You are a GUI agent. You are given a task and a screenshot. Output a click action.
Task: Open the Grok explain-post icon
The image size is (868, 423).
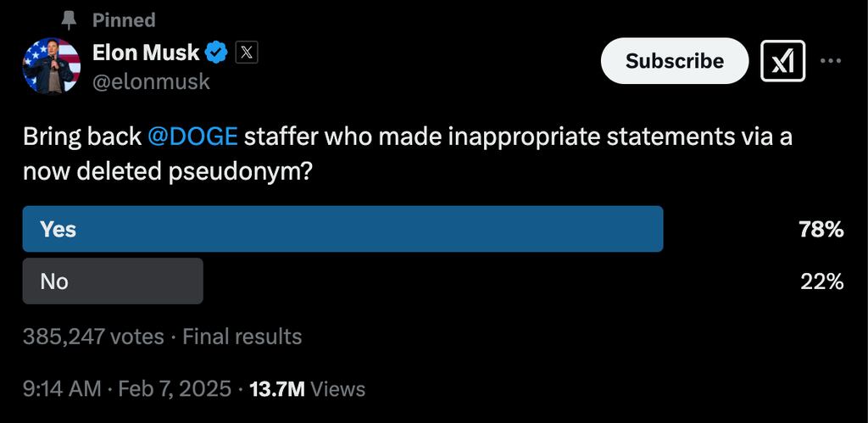(x=782, y=61)
